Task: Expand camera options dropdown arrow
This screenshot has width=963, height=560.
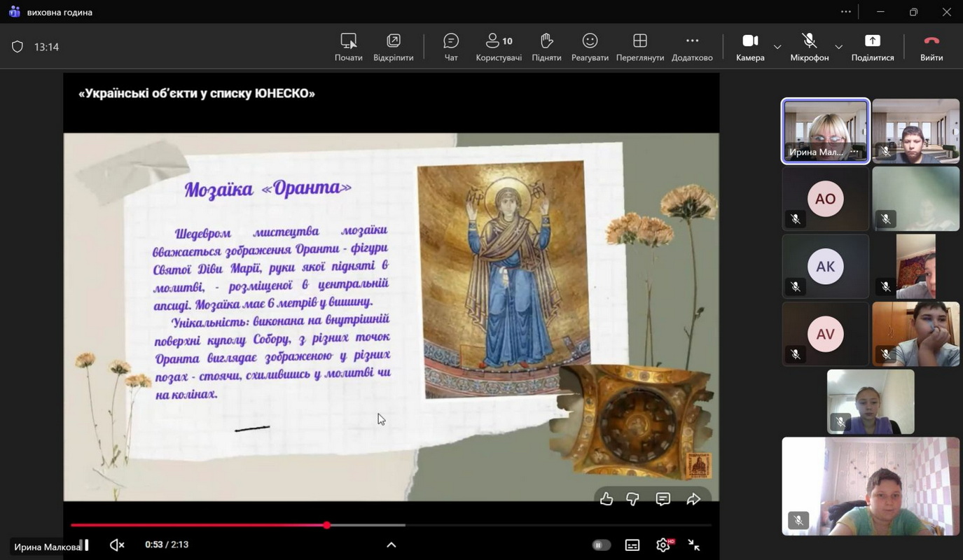Action: click(777, 47)
